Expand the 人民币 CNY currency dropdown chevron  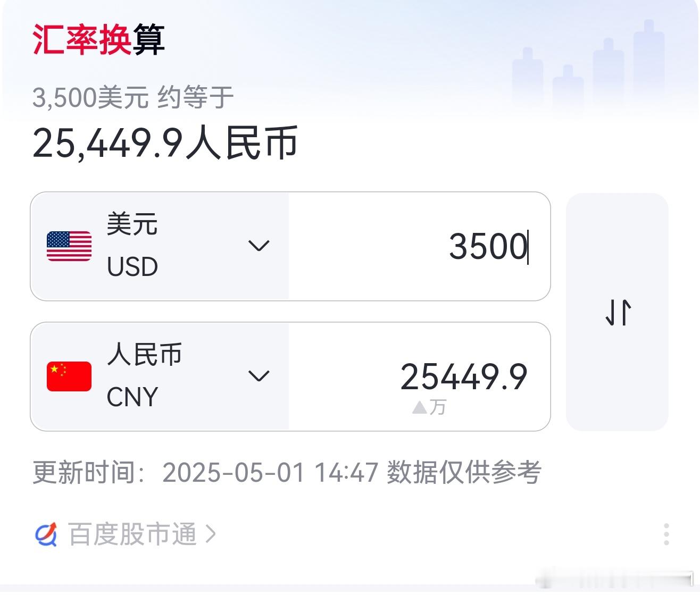point(259,376)
